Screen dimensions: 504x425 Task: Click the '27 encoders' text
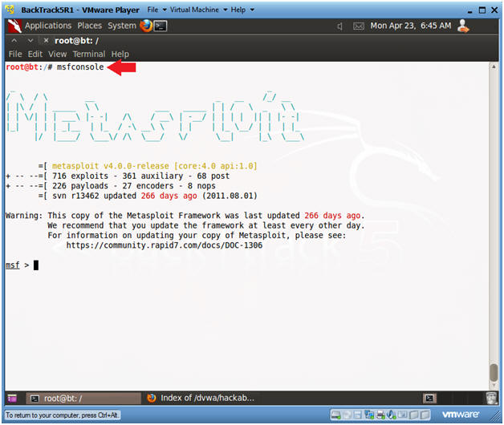pos(148,186)
